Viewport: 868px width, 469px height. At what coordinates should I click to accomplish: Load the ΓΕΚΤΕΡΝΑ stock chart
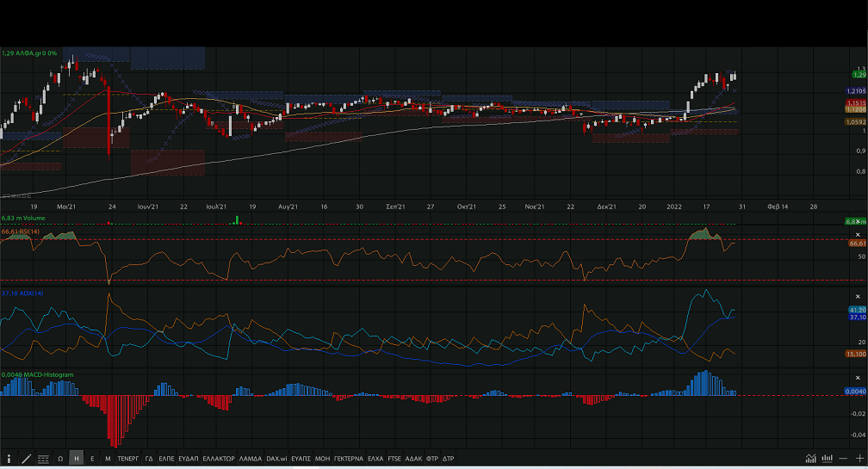click(x=349, y=459)
